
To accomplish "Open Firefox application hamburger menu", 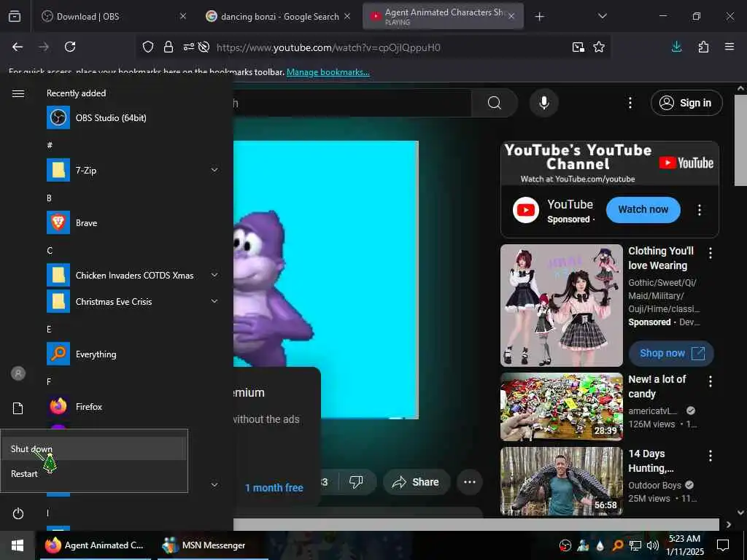I will pos(729,47).
